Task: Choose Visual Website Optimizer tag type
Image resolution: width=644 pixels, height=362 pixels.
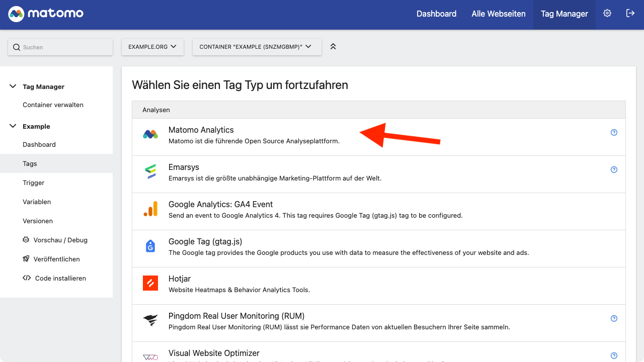Action: pyautogui.click(x=379, y=352)
